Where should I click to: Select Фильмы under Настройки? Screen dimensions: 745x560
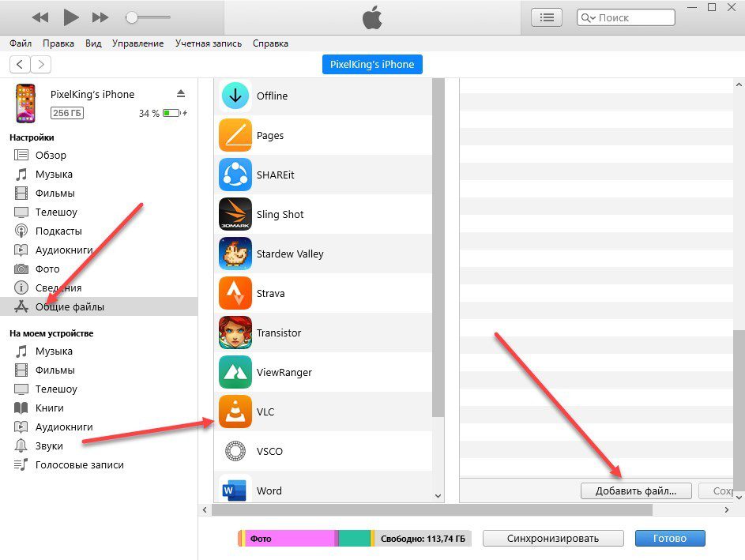click(99, 194)
